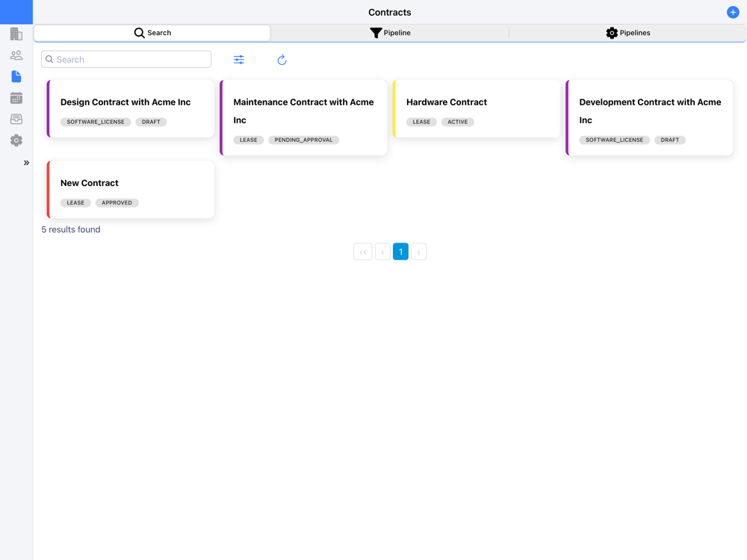Screen dimensions: 747x560
Task: Go to previous page of results
Action: pyautogui.click(x=382, y=252)
